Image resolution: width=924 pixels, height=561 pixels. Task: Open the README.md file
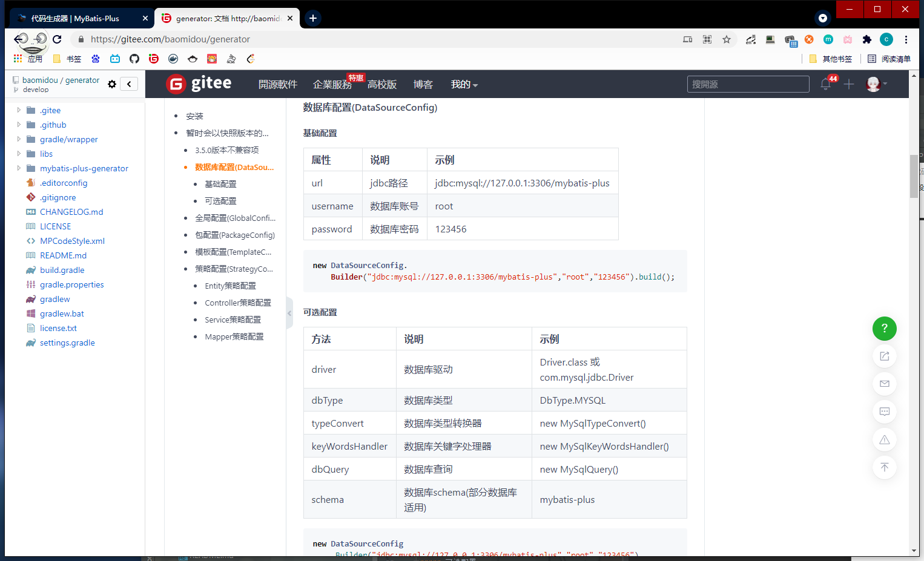point(63,255)
